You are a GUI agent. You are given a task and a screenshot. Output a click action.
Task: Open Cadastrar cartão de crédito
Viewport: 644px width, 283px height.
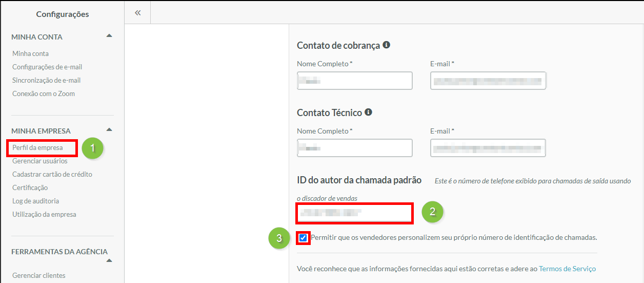click(52, 174)
